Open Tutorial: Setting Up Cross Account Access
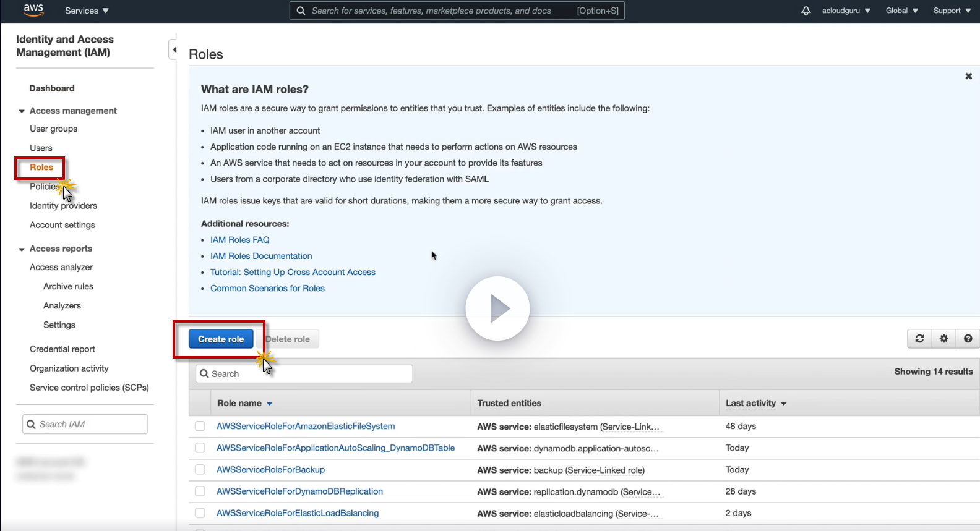The image size is (980, 531). [x=293, y=272]
